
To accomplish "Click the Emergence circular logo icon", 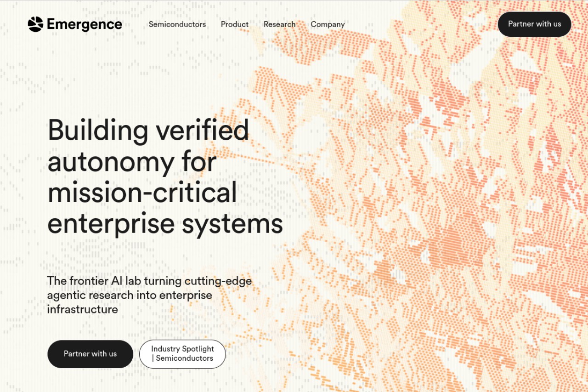I will [x=35, y=24].
